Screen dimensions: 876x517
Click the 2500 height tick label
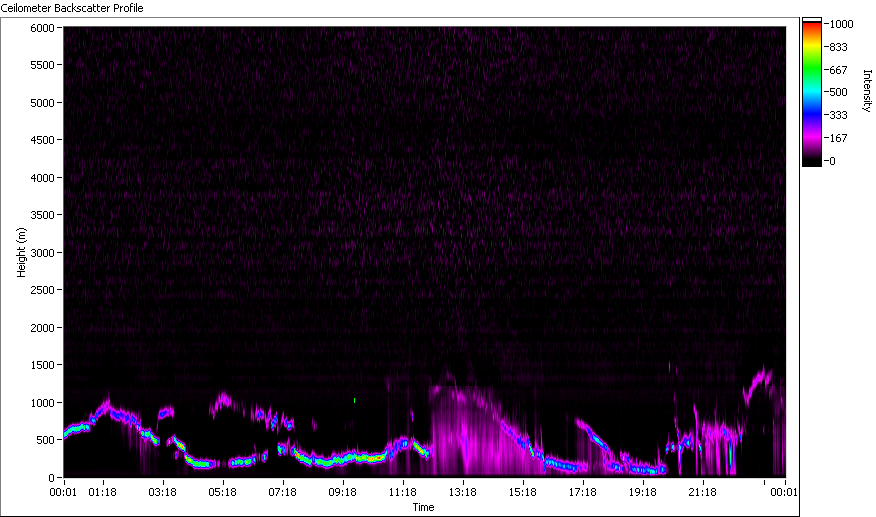42,290
